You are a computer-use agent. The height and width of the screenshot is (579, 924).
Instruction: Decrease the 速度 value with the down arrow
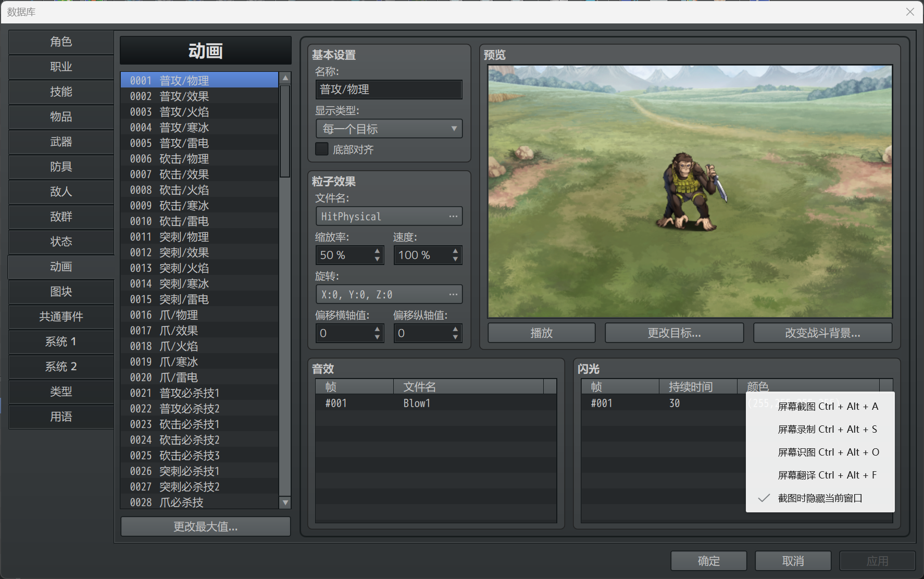[456, 259]
